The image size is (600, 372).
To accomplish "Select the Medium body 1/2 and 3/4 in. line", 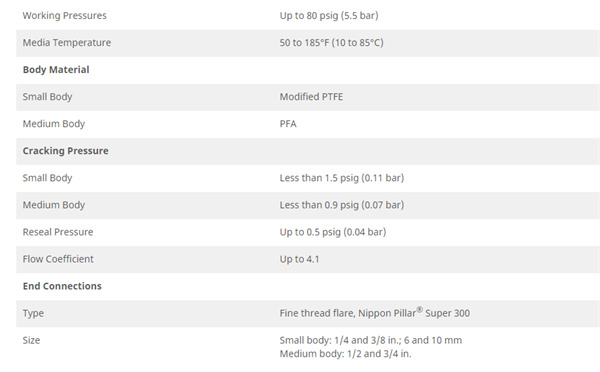I will pyautogui.click(x=345, y=354).
